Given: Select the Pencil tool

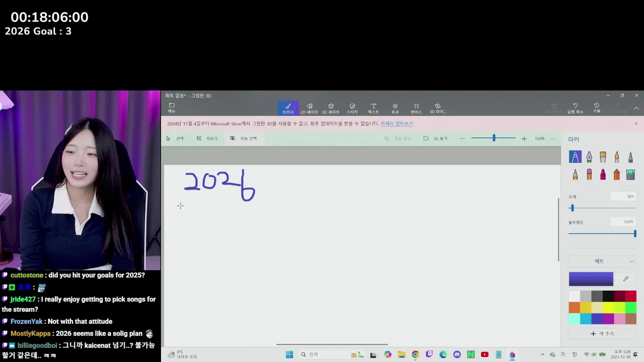Looking at the screenshot, I should (x=575, y=174).
